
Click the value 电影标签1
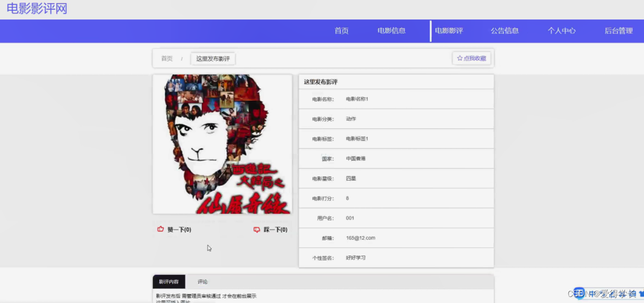tap(357, 139)
